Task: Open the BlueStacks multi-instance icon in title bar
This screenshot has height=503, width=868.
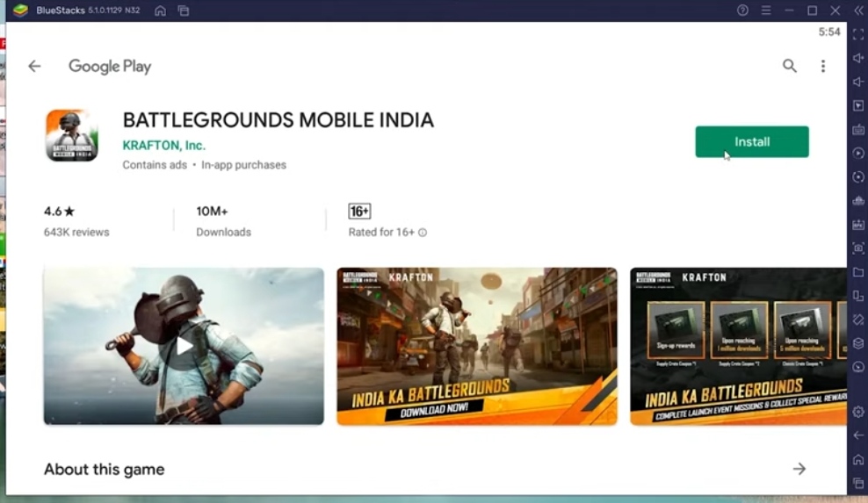Action: pyautogui.click(x=183, y=11)
